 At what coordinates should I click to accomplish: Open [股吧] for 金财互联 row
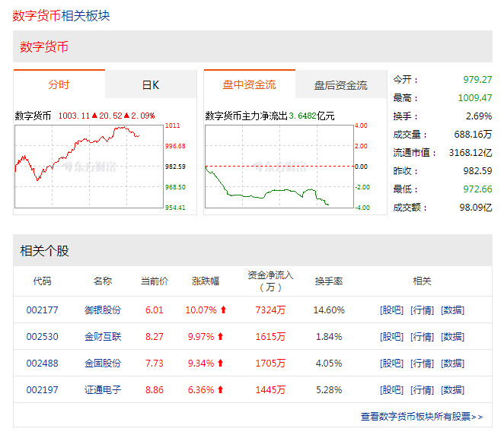pyautogui.click(x=391, y=337)
